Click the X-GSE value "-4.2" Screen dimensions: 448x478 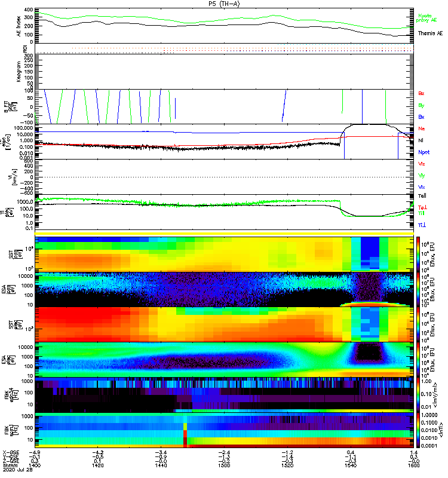click(97, 452)
